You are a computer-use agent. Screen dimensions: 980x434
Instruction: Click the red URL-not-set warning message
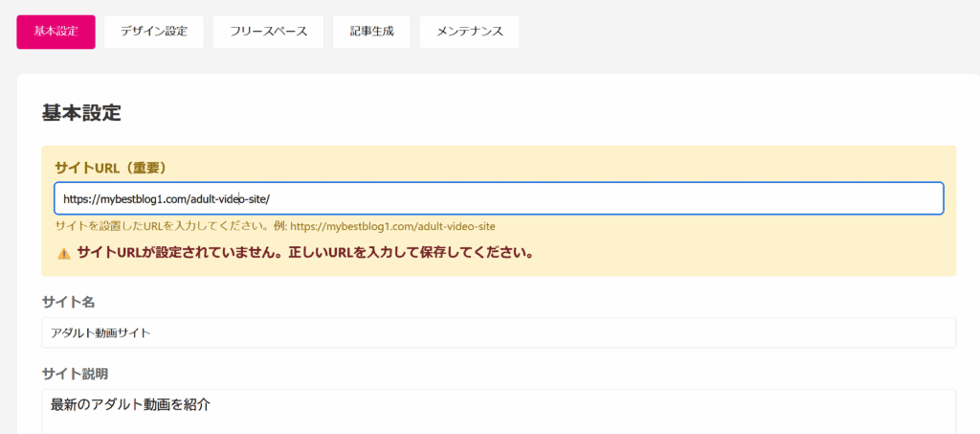[x=305, y=253]
